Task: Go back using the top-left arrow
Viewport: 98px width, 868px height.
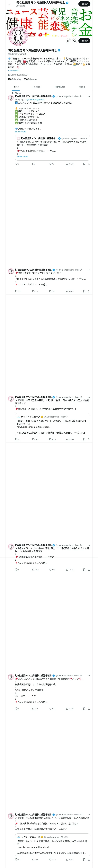Action: 9,4
